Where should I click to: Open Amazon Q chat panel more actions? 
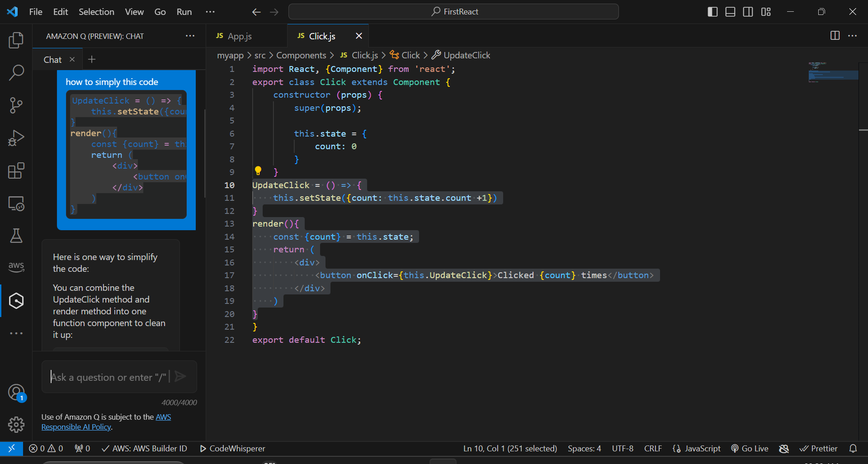tap(190, 36)
